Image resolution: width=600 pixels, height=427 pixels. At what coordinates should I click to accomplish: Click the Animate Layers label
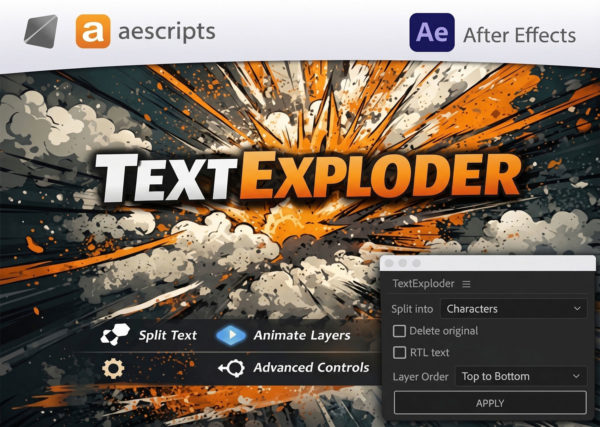pos(302,336)
